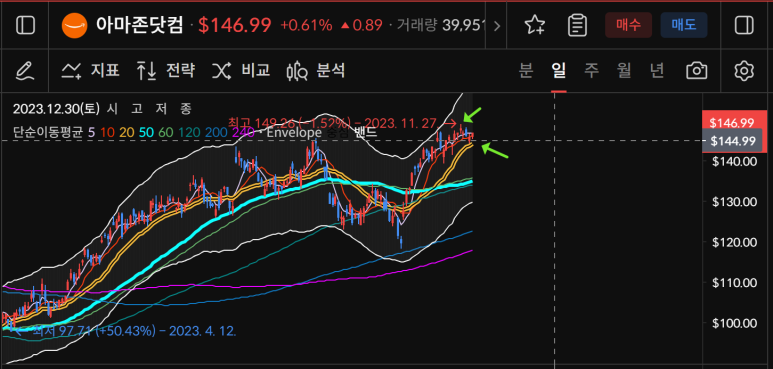
Task: Toggle moving average period 60
Action: point(166,132)
